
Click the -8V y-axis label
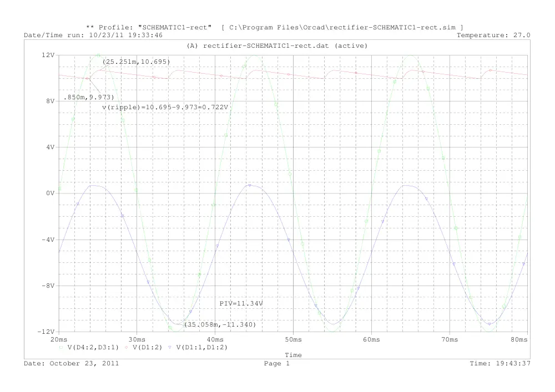[x=48, y=286]
